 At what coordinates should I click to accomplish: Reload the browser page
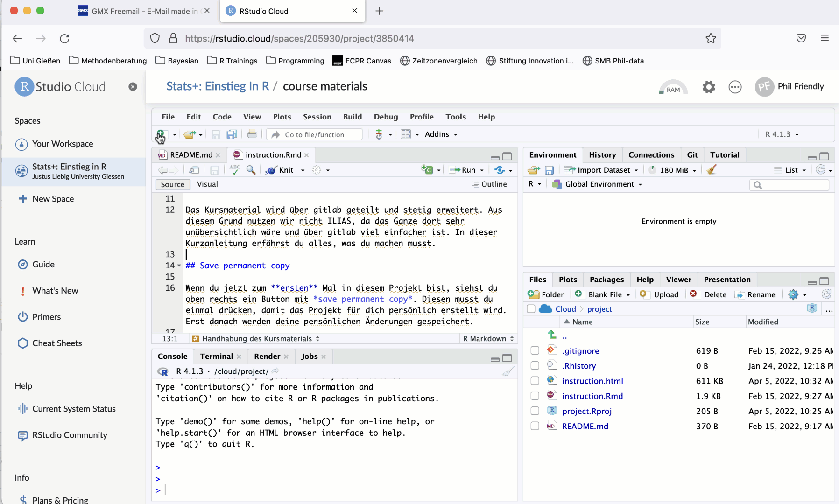[64, 38]
